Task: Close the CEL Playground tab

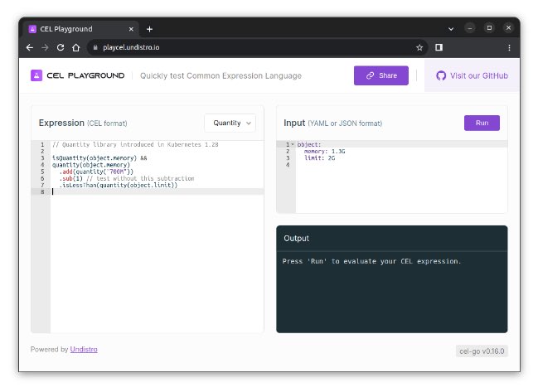Action: point(131,29)
